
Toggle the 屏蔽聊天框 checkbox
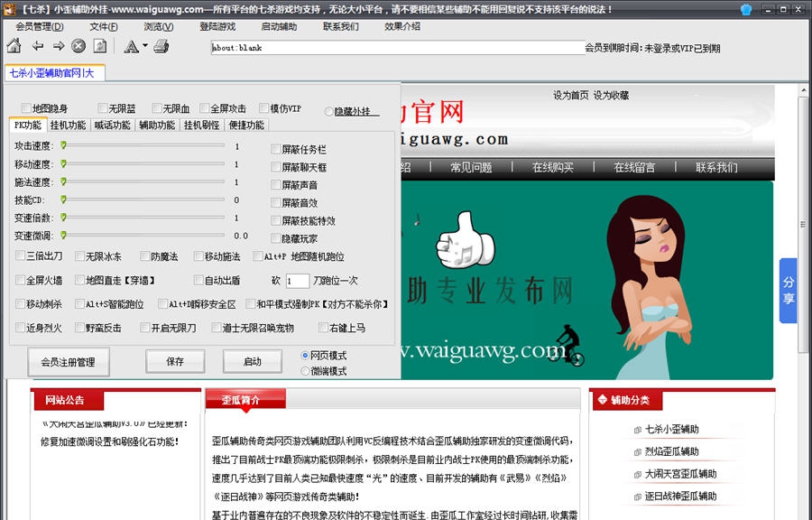276,167
